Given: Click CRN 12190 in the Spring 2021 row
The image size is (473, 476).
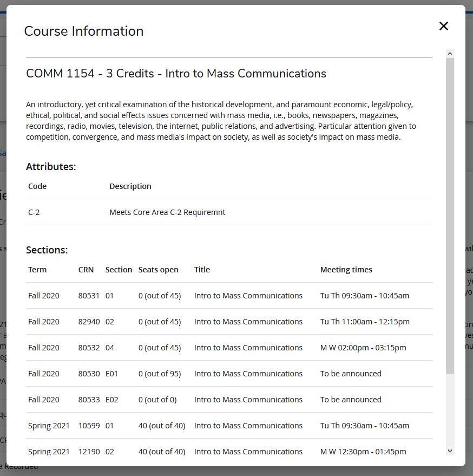Looking at the screenshot, I should pos(89,452).
